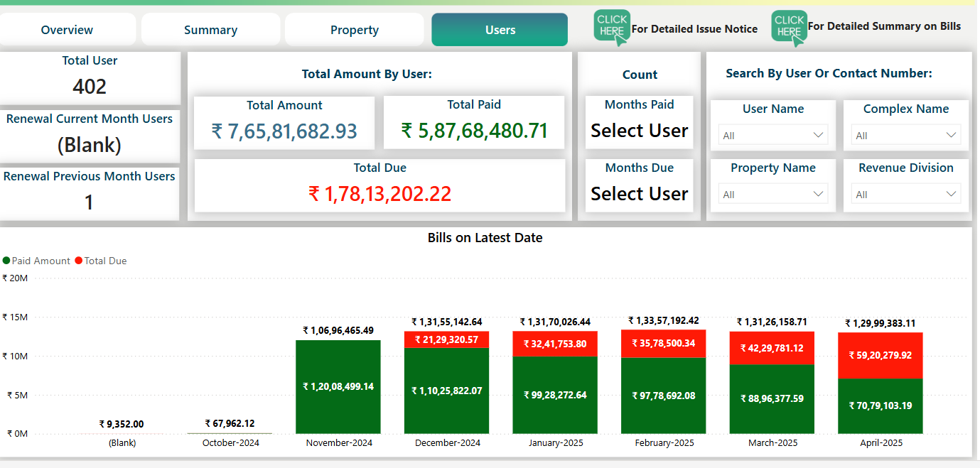The width and height of the screenshot is (980, 468).
Task: Select the Users tab
Action: [500, 30]
